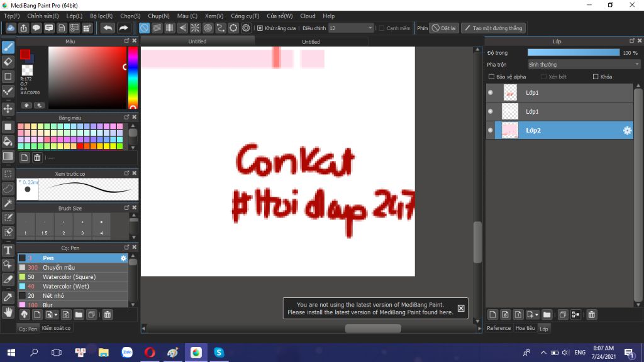Duplicate layer icon in layer panel
Viewport: 644px width, 362px height.
563,315
